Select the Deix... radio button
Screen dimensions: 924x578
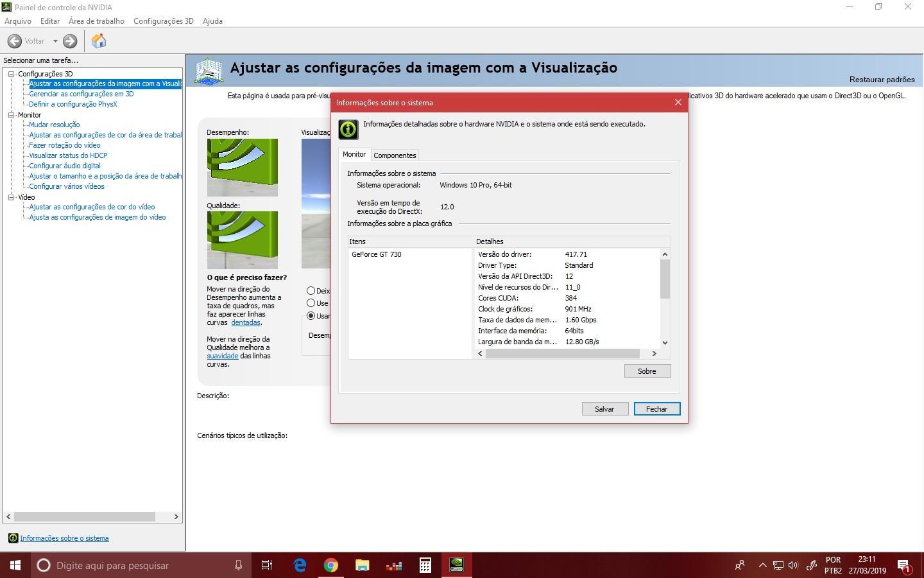pos(311,291)
